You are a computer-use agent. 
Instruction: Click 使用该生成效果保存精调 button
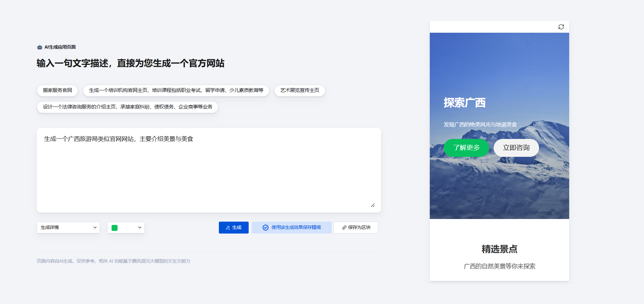tap(291, 228)
